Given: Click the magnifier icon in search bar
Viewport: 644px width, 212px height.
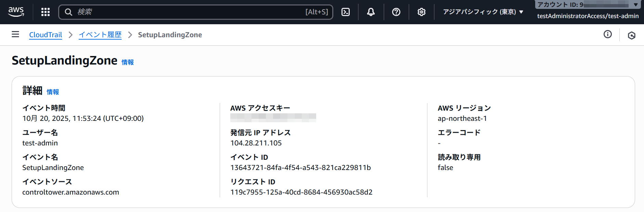Looking at the screenshot, I should (x=68, y=12).
